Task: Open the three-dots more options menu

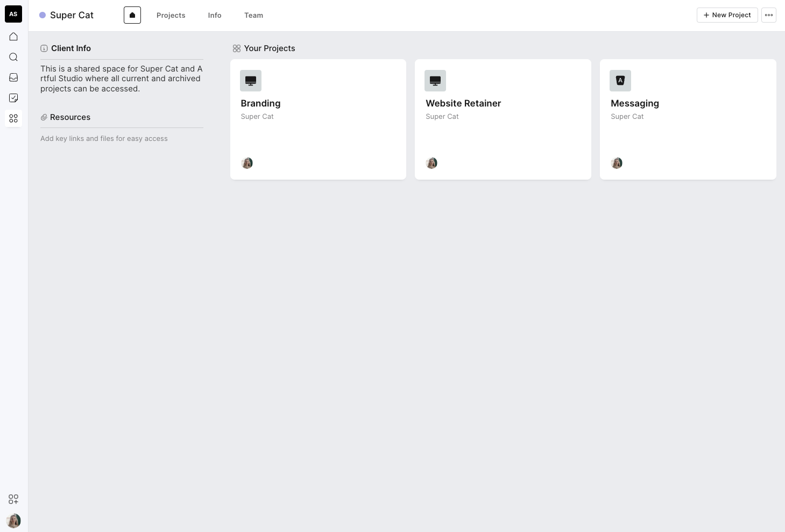Action: pyautogui.click(x=769, y=15)
